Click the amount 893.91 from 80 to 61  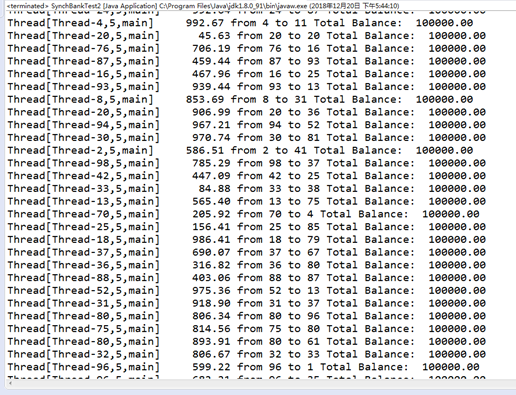pyautogui.click(x=211, y=341)
